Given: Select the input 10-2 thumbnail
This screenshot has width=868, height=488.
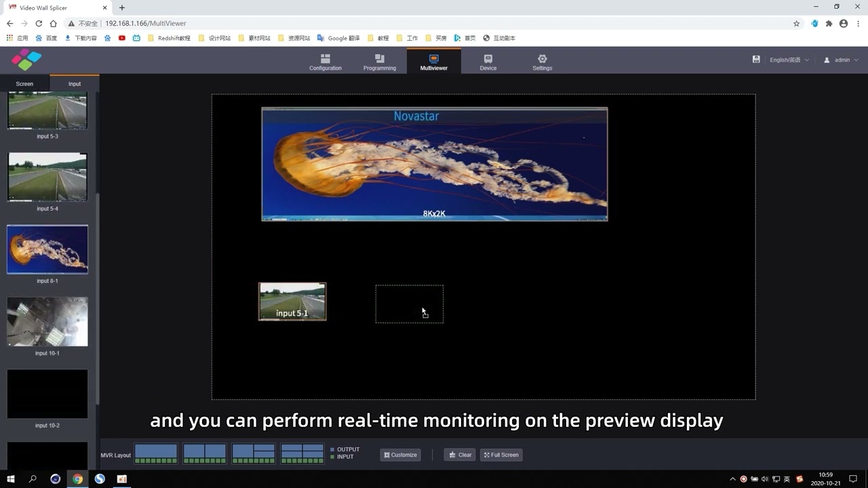Looking at the screenshot, I should (x=47, y=394).
